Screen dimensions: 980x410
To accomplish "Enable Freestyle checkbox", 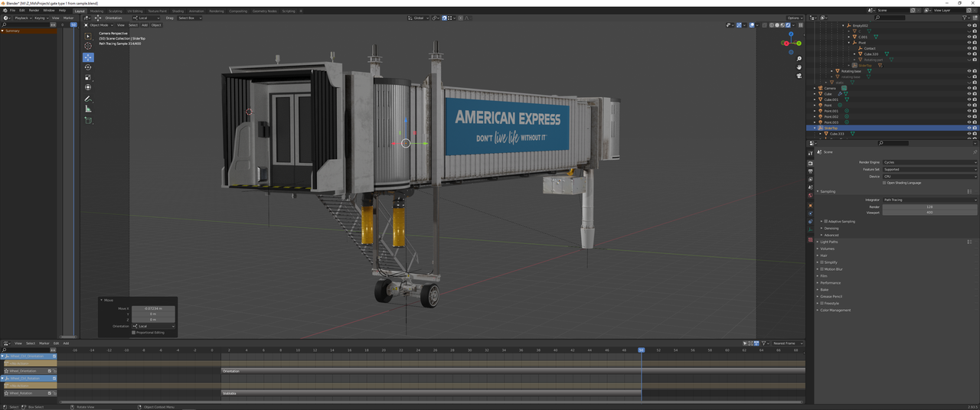I will coord(822,304).
